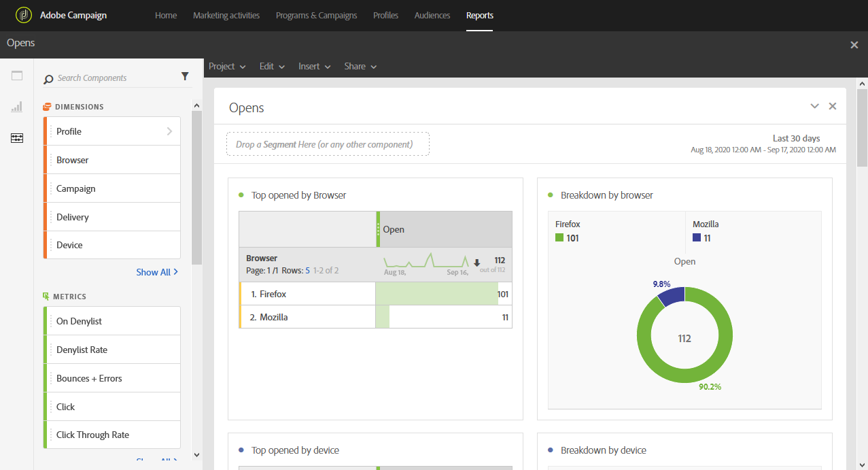Open the Insert dropdown menu
Viewport: 868px width, 470px height.
coord(314,66)
